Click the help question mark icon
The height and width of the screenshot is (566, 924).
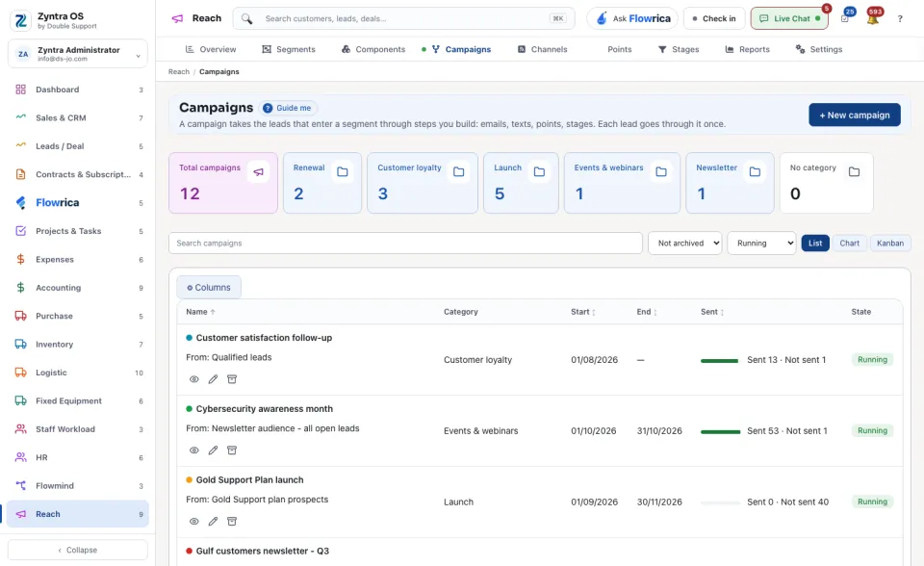click(x=900, y=19)
